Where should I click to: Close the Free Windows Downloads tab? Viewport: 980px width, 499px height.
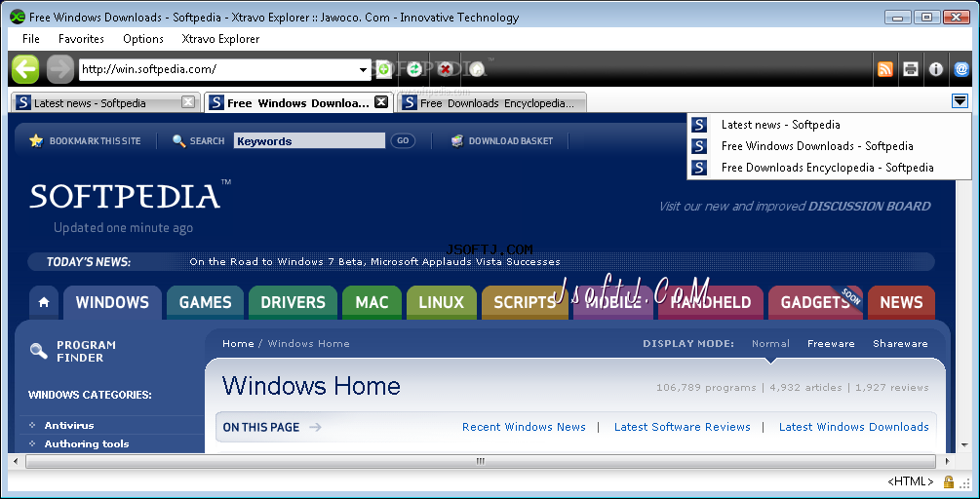click(381, 102)
